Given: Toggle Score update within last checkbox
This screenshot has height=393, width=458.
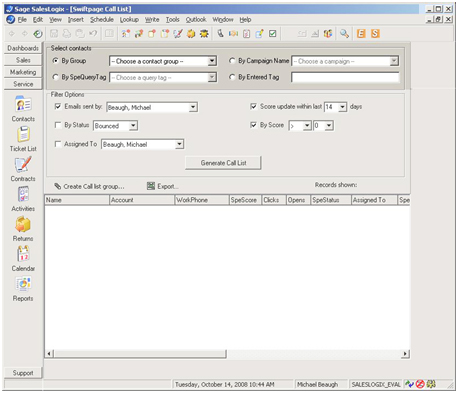Looking at the screenshot, I should pyautogui.click(x=254, y=106).
